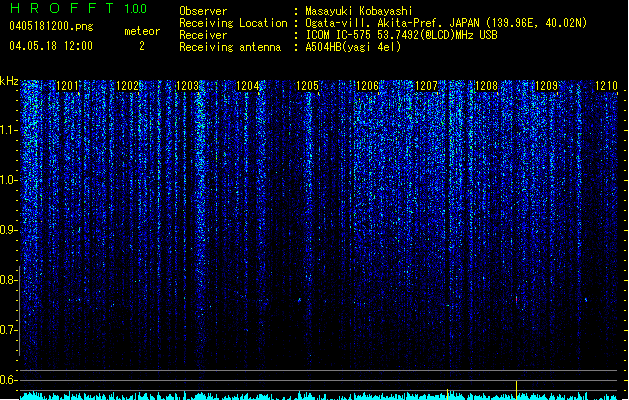Click the 0.7 kHz frequency tick label
Screen dimensions: 629x400
click(8, 330)
